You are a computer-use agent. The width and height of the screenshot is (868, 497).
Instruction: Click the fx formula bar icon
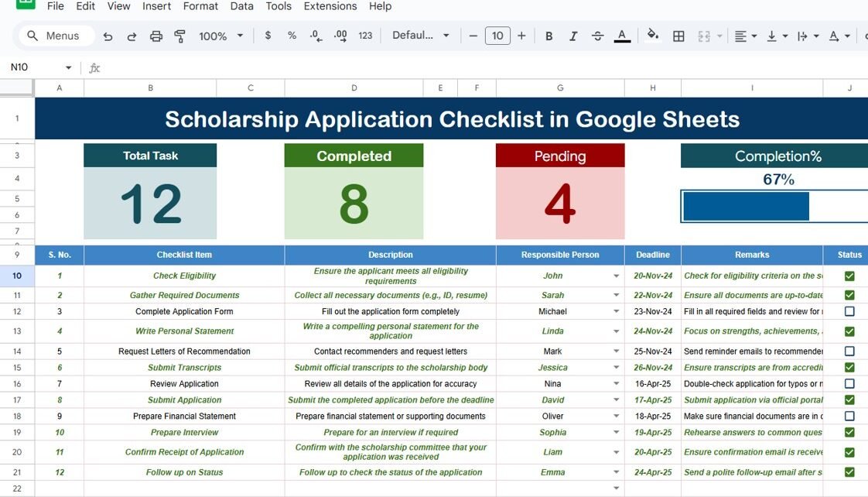94,67
